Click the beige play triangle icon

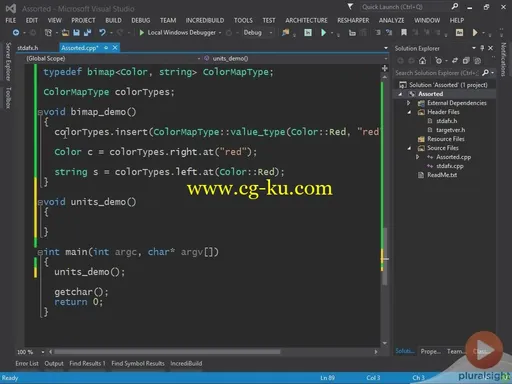click(x=475, y=33)
